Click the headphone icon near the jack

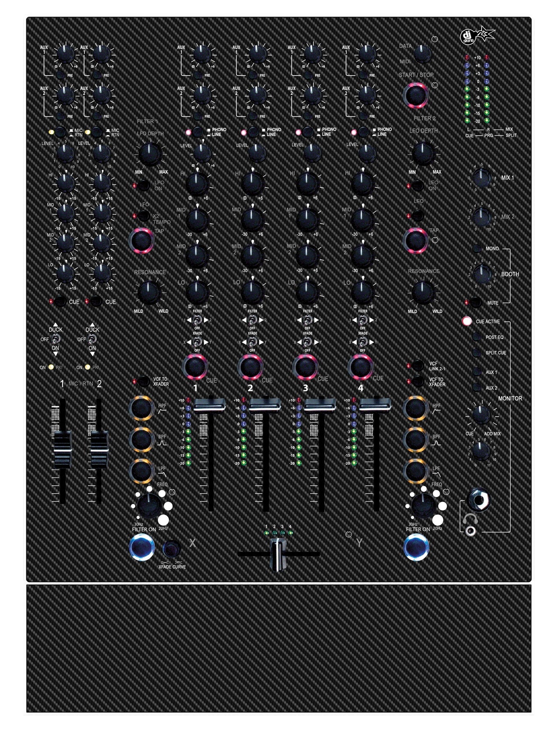[470, 519]
